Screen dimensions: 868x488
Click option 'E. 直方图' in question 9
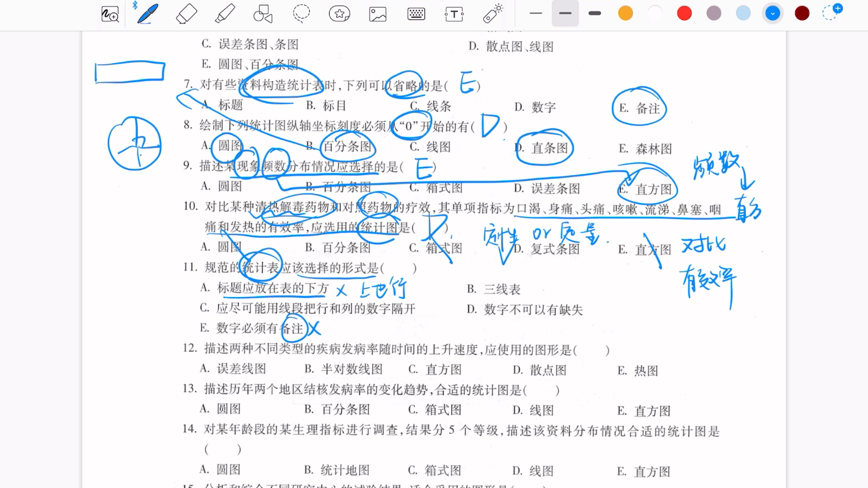pos(645,189)
